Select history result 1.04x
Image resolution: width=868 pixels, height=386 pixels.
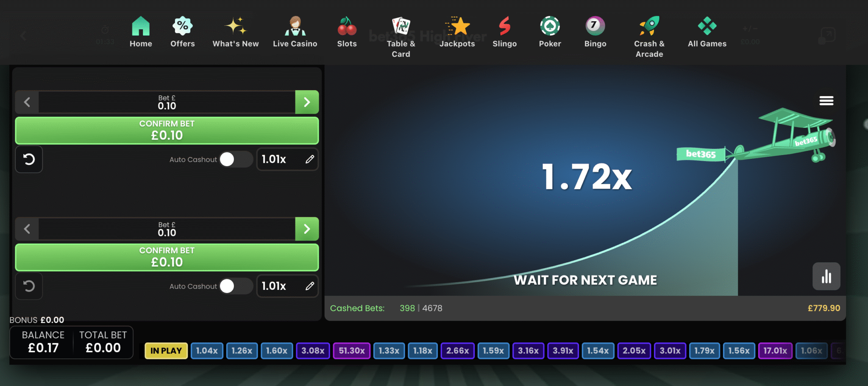coord(207,351)
